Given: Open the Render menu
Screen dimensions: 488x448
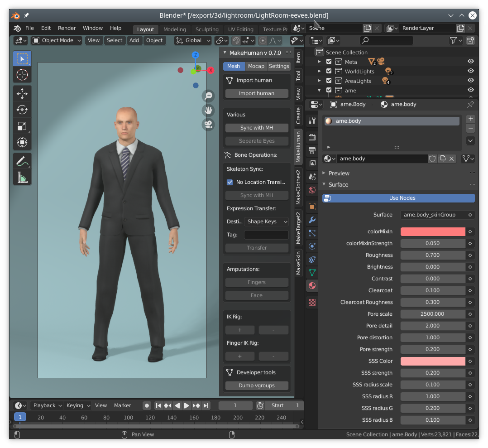Looking at the screenshot, I should pyautogui.click(x=67, y=28).
